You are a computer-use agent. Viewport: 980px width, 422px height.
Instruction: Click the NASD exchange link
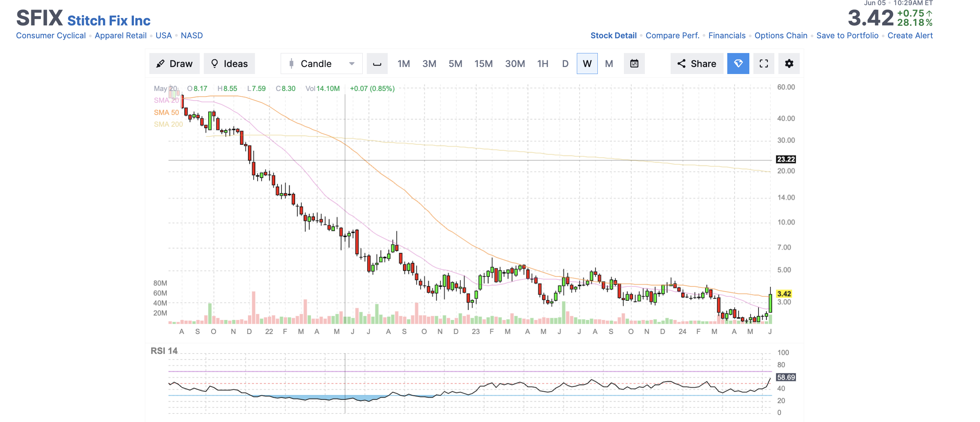click(192, 35)
